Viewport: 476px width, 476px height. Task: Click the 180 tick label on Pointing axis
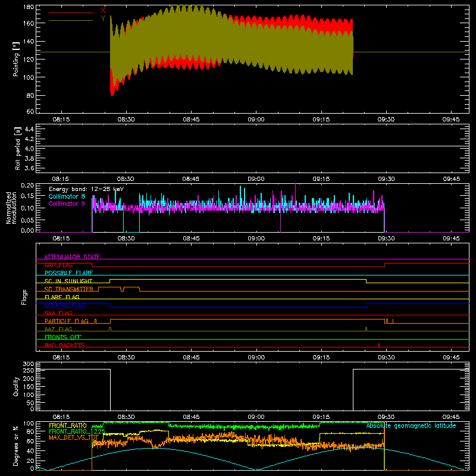click(29, 7)
